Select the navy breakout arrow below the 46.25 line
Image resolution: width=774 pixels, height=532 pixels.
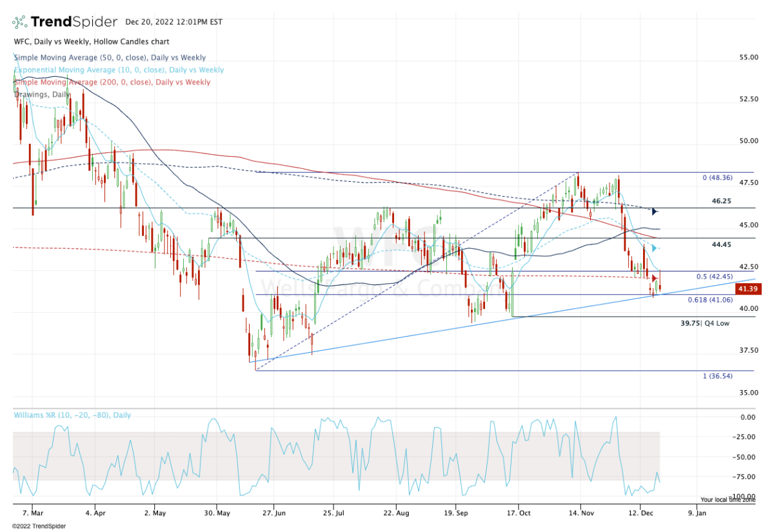tap(654, 211)
